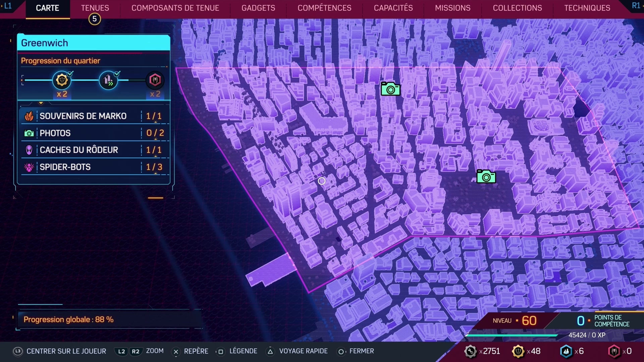Click the R1 next tab indicator
Screen dimensions: 644x362
(637, 6)
